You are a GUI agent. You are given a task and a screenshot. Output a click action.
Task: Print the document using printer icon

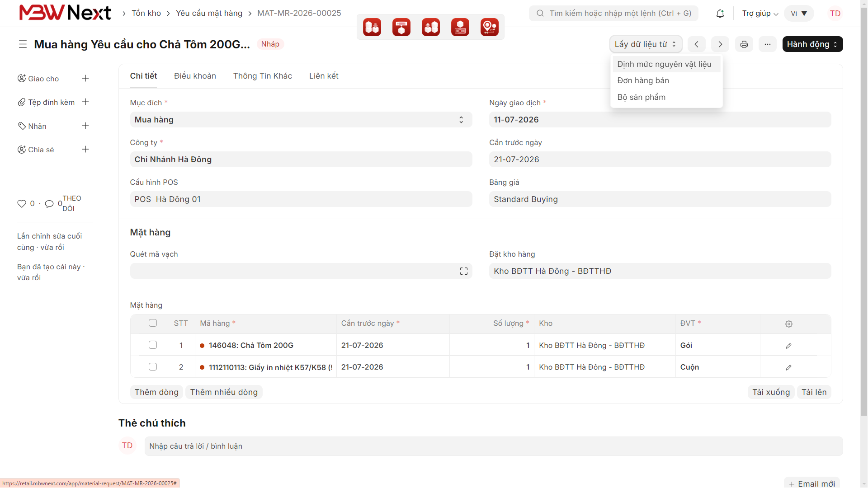(744, 44)
